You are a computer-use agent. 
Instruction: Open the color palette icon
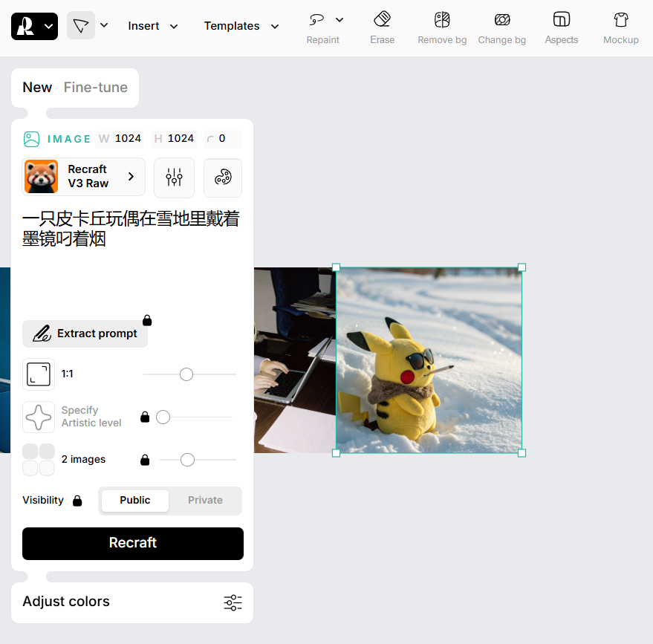tap(223, 178)
